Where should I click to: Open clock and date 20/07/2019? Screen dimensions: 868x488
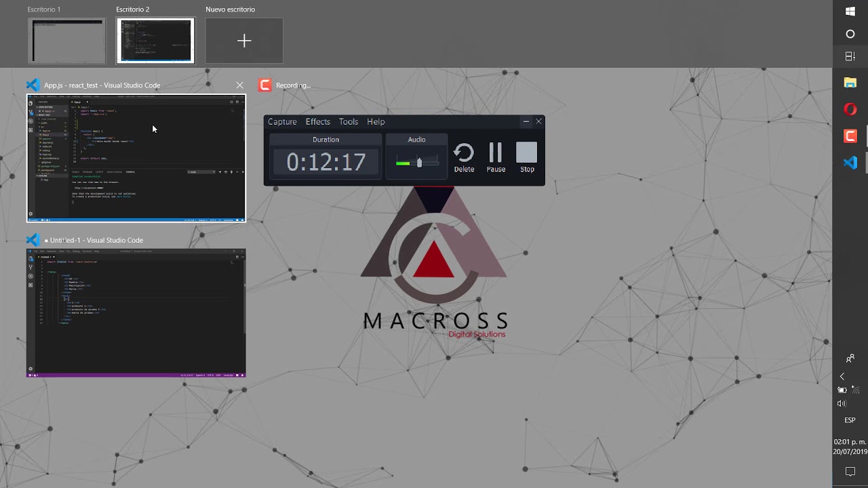tap(850, 447)
